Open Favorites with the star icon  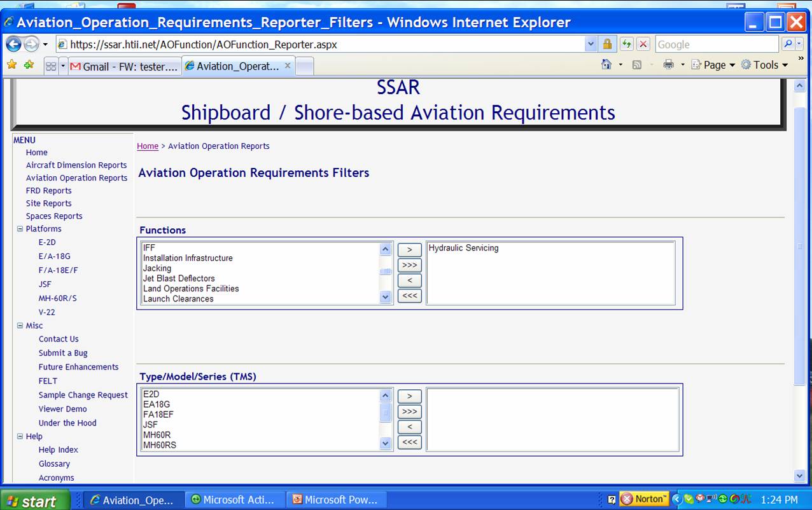[x=13, y=65]
